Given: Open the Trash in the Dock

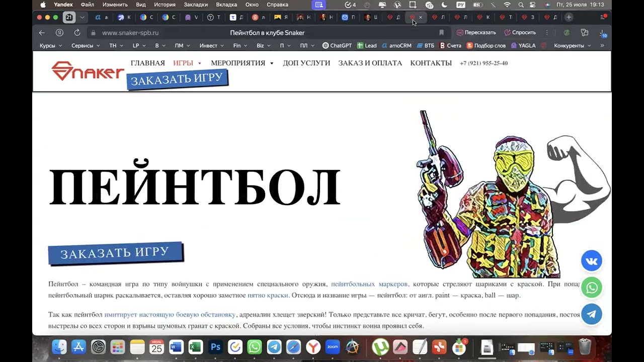Looking at the screenshot, I should pyautogui.click(x=585, y=347).
